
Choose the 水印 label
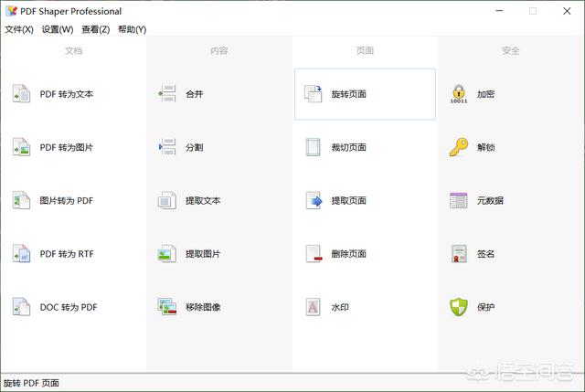[340, 307]
